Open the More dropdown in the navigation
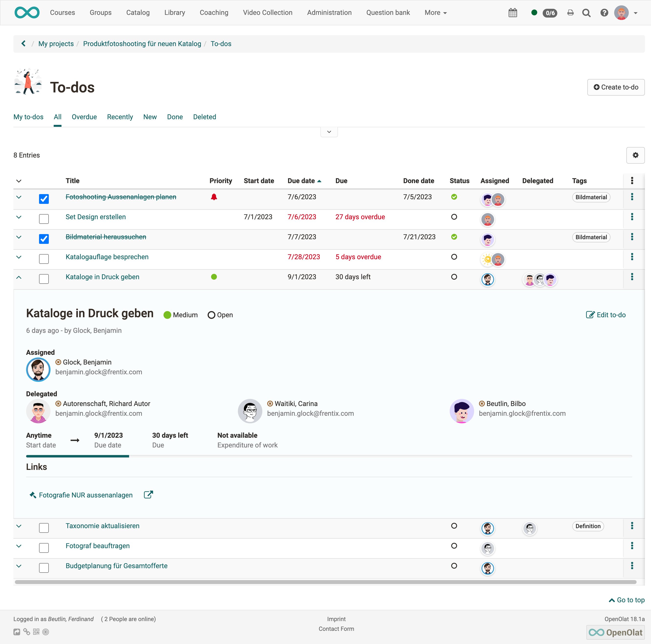Image resolution: width=651 pixels, height=644 pixels. pos(435,12)
